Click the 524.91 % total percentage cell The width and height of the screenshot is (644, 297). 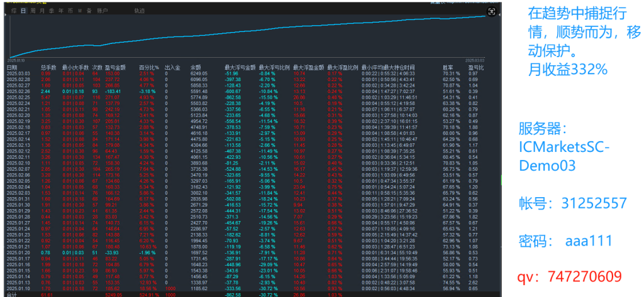[x=150, y=294]
